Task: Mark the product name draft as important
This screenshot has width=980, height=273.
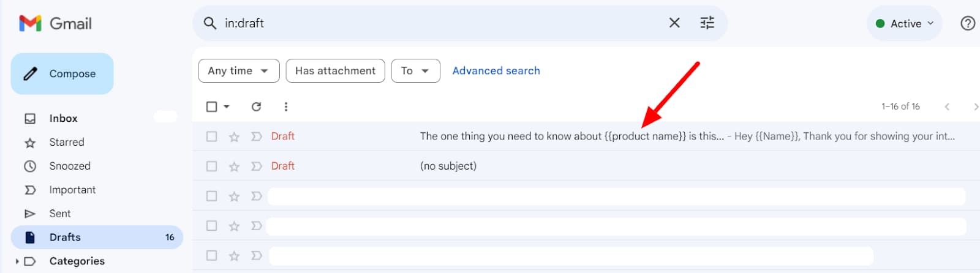Action: click(x=257, y=136)
